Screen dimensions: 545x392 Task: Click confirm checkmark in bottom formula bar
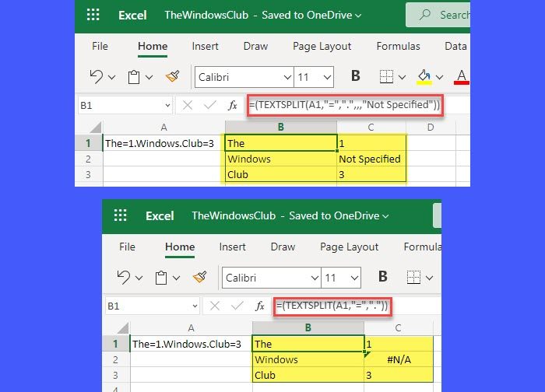pos(237,306)
